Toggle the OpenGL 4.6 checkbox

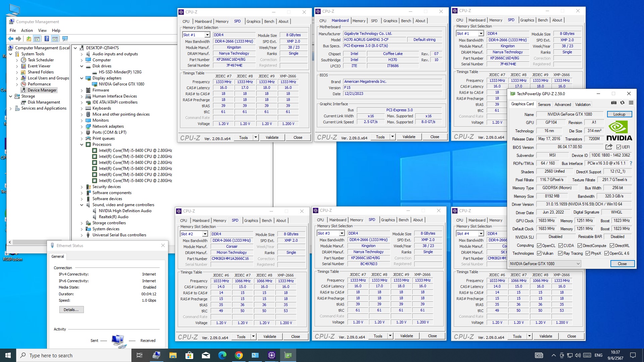tap(606, 253)
